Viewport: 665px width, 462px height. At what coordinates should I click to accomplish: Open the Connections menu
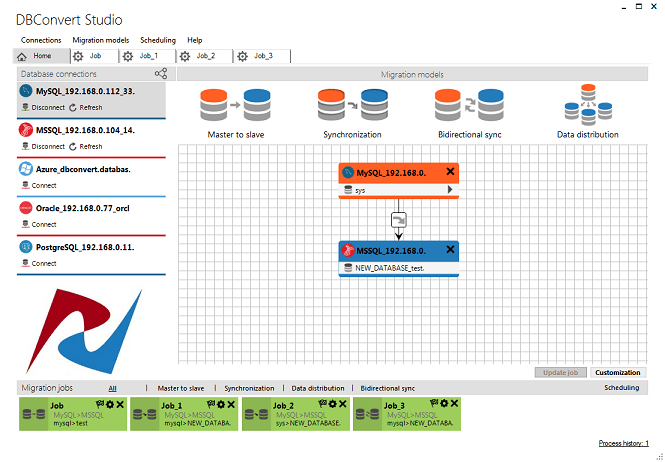(41, 40)
